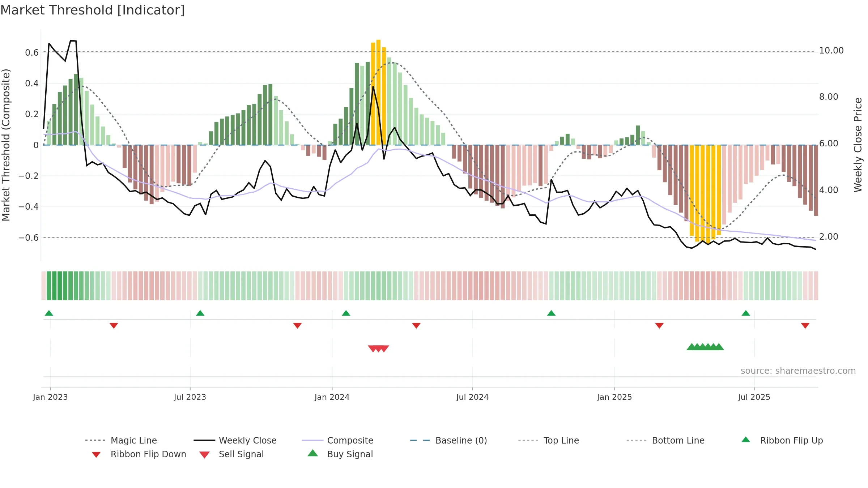Viewport: 868px width, 488px height.
Task: Click the Ribbon Flip Up legend triangle
Action: (746, 440)
